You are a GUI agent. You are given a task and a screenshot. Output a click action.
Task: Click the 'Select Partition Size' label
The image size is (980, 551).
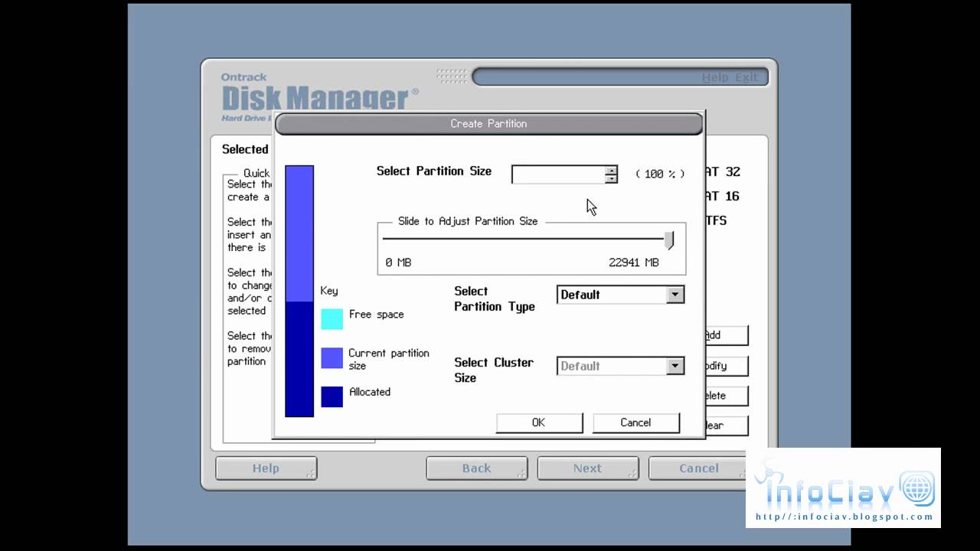point(434,171)
